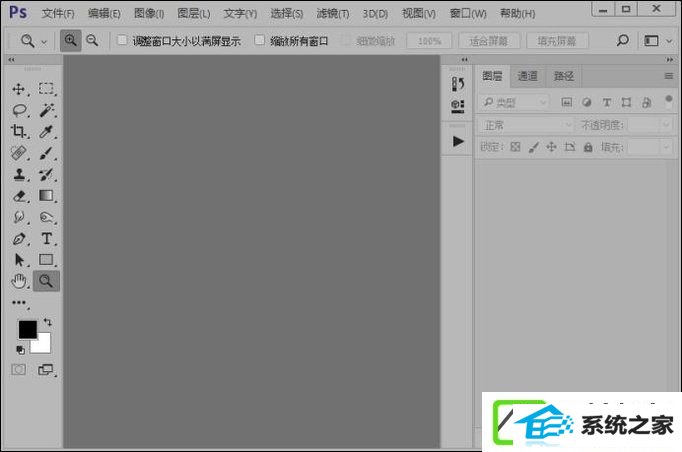
Task: Open the blend mode 正常 dropdown
Action: click(x=526, y=125)
